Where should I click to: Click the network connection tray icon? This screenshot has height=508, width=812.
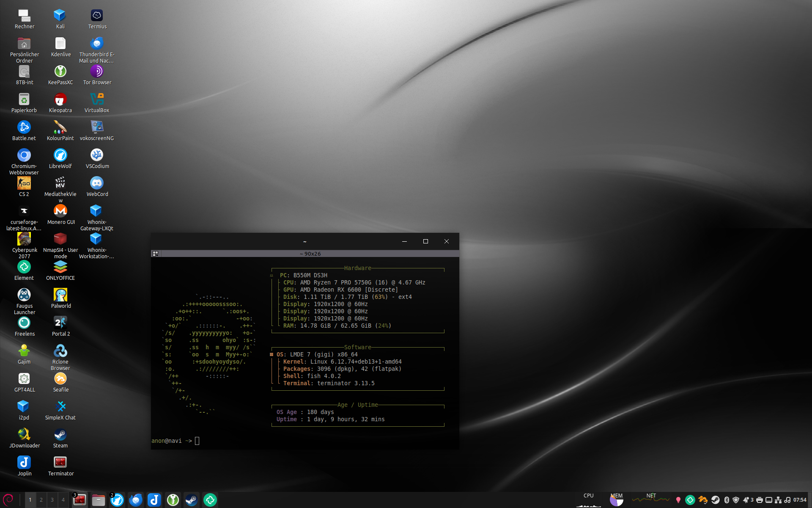click(778, 500)
